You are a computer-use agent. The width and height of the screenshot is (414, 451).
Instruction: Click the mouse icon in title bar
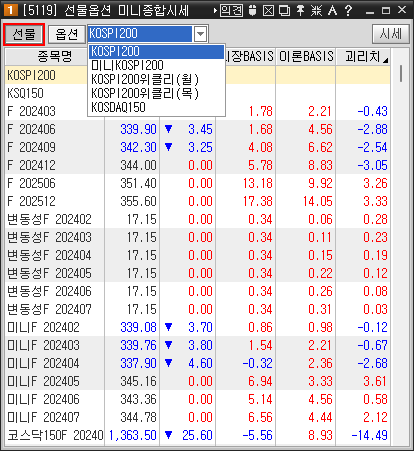pyautogui.click(x=252, y=11)
